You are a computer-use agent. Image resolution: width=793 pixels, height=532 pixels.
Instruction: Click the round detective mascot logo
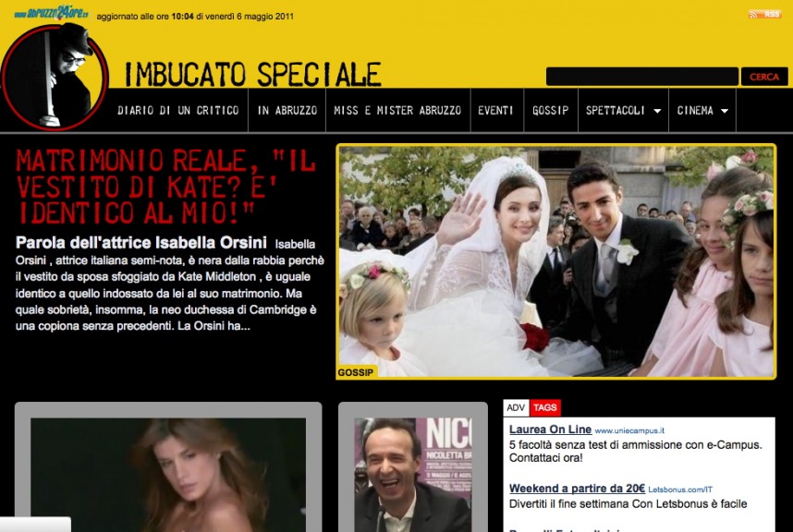[54, 76]
